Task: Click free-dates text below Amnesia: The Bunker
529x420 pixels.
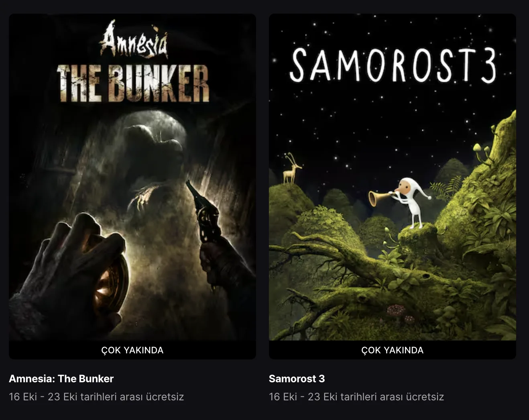Action: pos(96,397)
